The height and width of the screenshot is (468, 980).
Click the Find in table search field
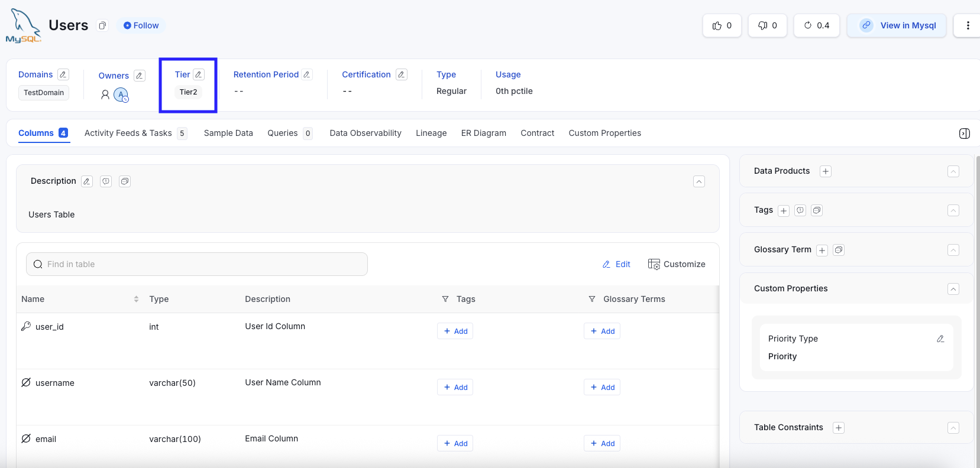click(x=197, y=264)
